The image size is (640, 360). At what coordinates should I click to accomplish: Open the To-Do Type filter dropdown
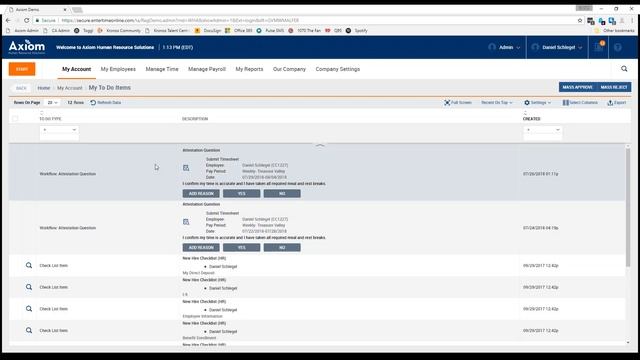[59, 130]
